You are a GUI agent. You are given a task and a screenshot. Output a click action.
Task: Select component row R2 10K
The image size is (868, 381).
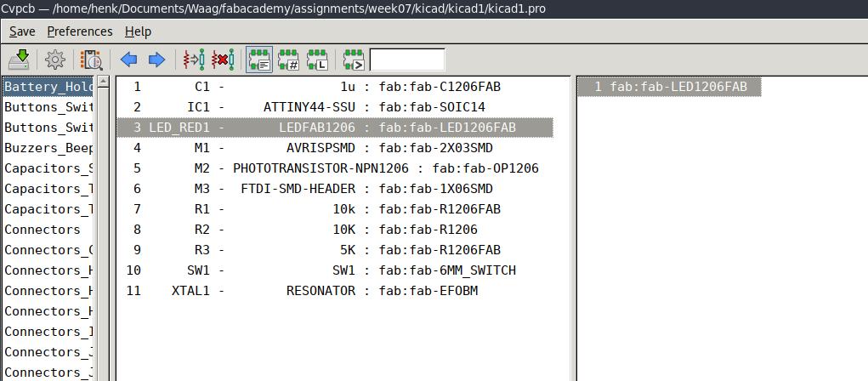[x=335, y=230]
